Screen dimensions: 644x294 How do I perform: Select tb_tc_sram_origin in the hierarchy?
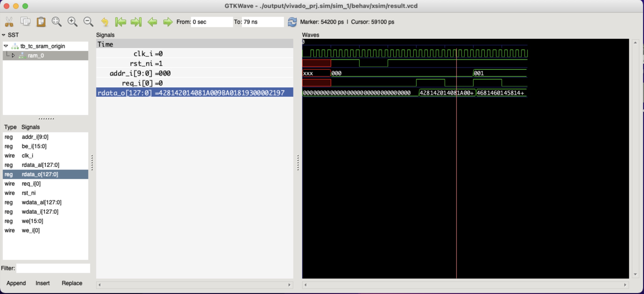[x=42, y=46]
